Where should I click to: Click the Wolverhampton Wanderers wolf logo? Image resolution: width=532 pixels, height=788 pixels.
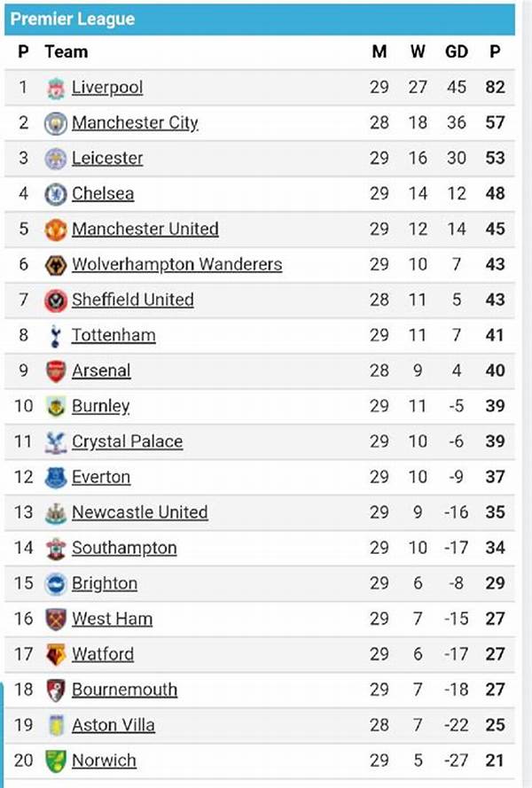pos(55,265)
